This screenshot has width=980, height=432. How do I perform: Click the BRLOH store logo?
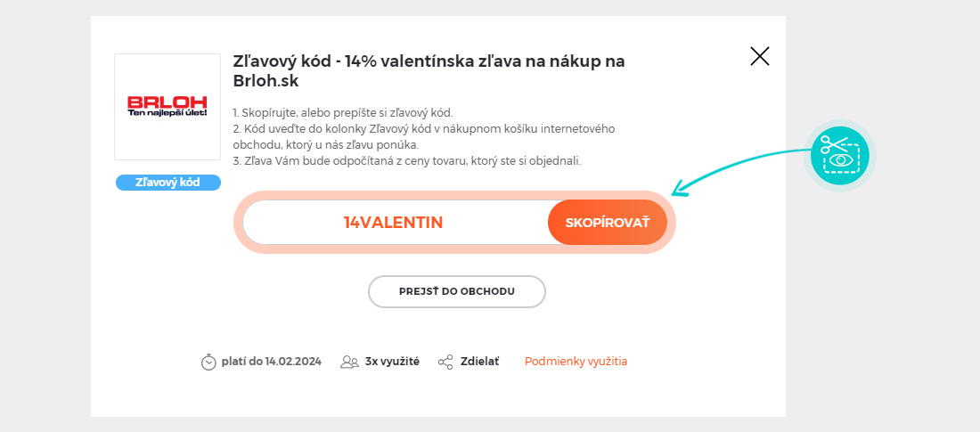click(x=167, y=107)
